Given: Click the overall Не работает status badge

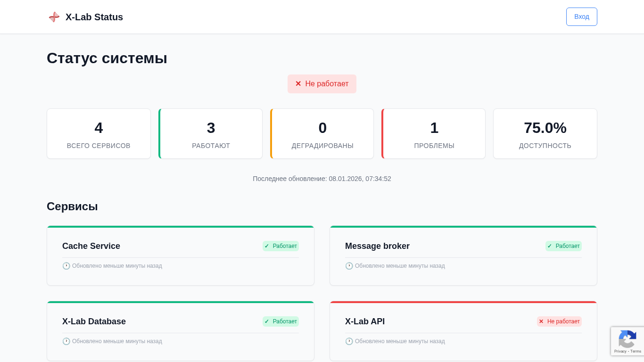Looking at the screenshot, I should pos(322,84).
